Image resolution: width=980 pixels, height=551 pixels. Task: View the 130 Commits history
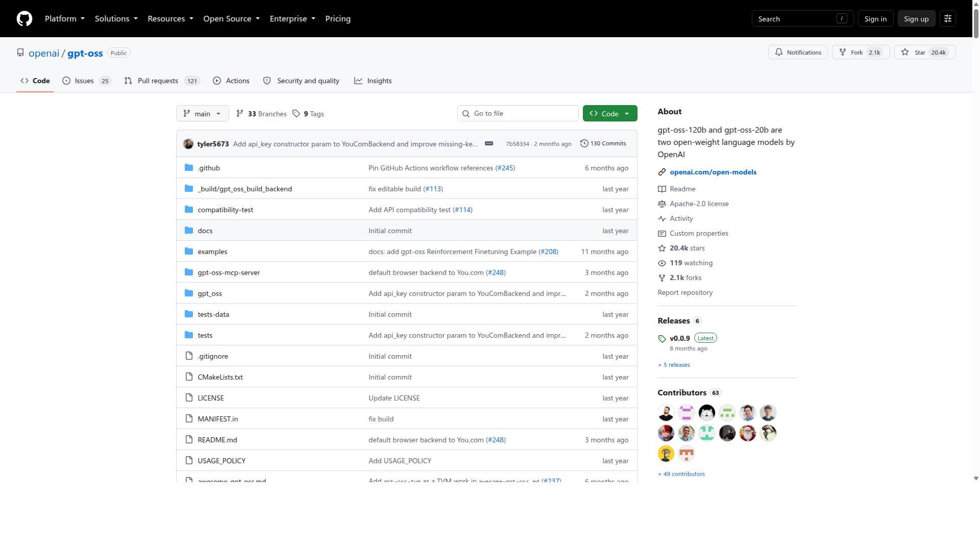pyautogui.click(x=603, y=143)
